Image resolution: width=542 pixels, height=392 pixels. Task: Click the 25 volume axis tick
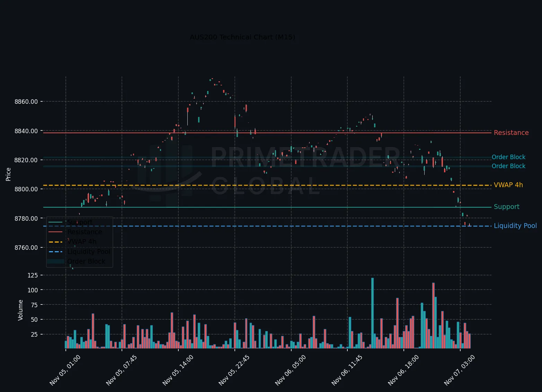(x=34, y=335)
